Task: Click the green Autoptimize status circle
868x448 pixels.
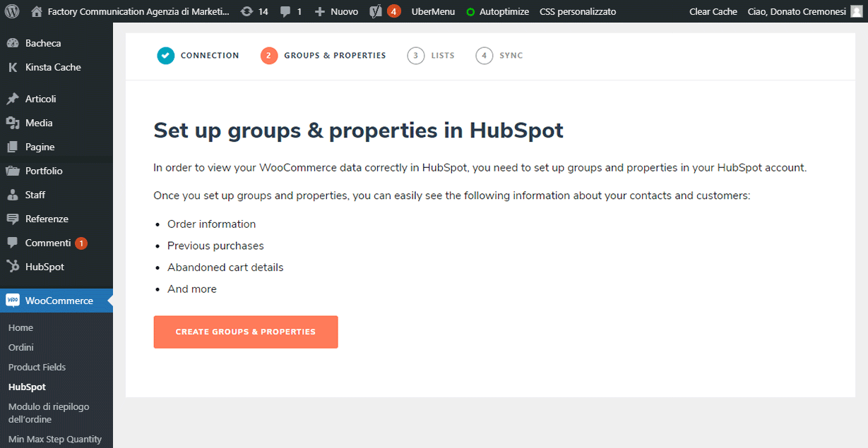Action: click(x=470, y=12)
